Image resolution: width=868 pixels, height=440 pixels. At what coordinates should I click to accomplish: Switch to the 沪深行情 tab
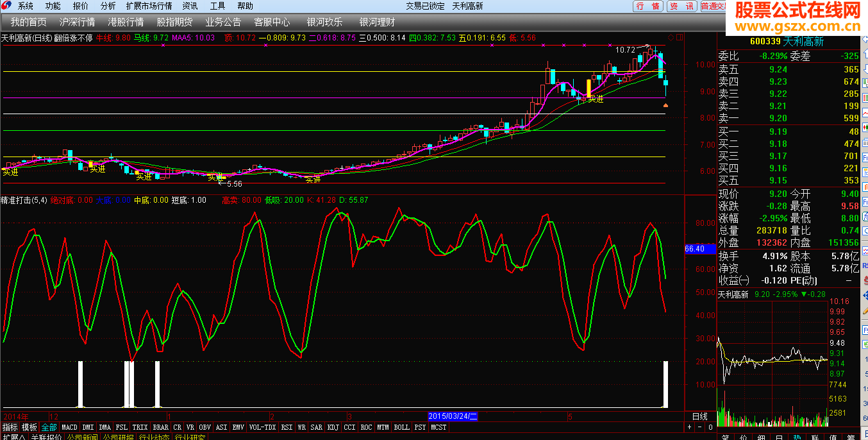(77, 22)
